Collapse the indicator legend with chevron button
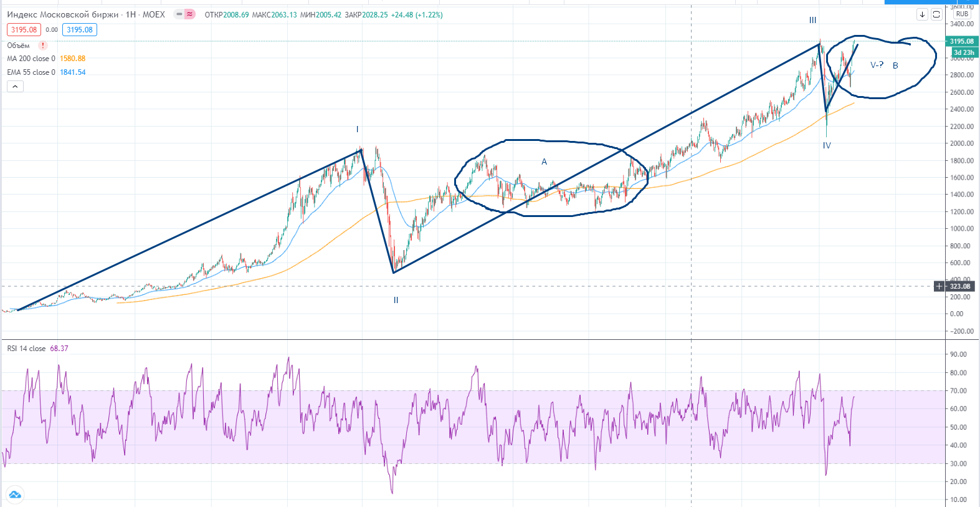 pyautogui.click(x=15, y=87)
